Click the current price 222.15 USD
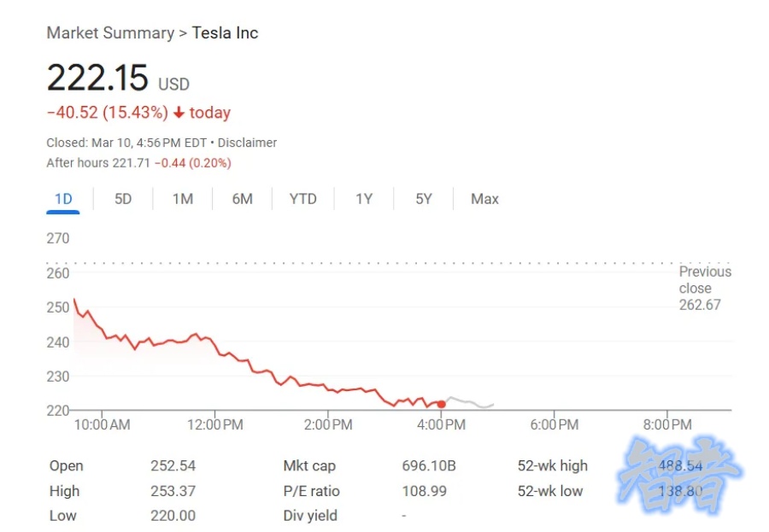769x532 pixels. tap(97, 77)
